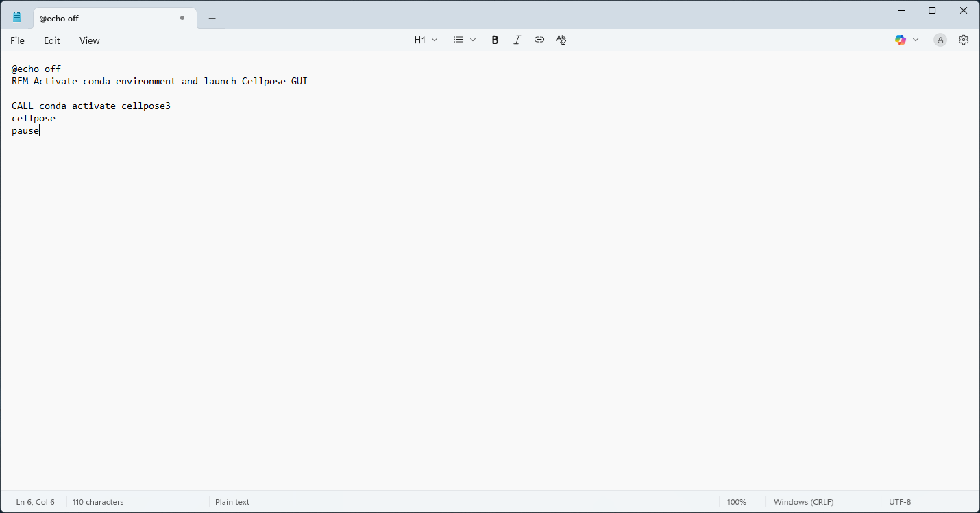Open the Edit menu
Screen dimensions: 980x513
(x=52, y=40)
